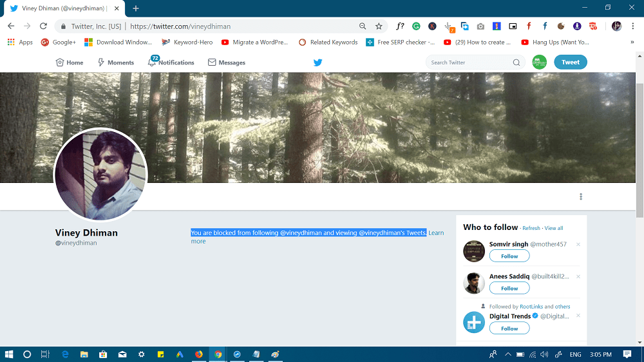The width and height of the screenshot is (644, 362).
Task: Click View all in Who to follow
Action: coord(554,228)
